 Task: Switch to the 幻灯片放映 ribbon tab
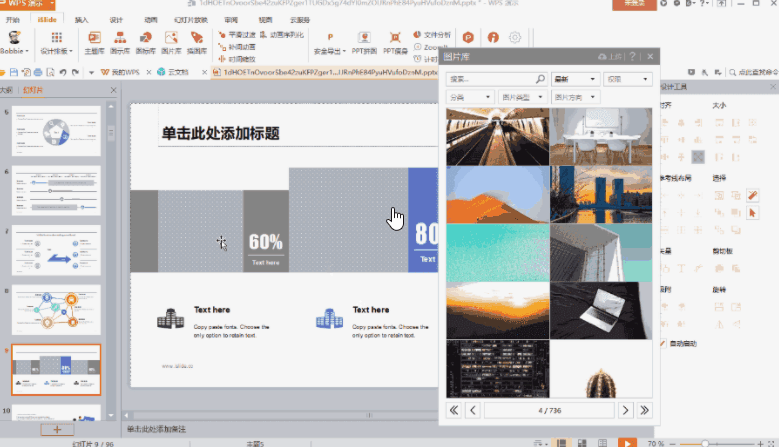(x=191, y=20)
